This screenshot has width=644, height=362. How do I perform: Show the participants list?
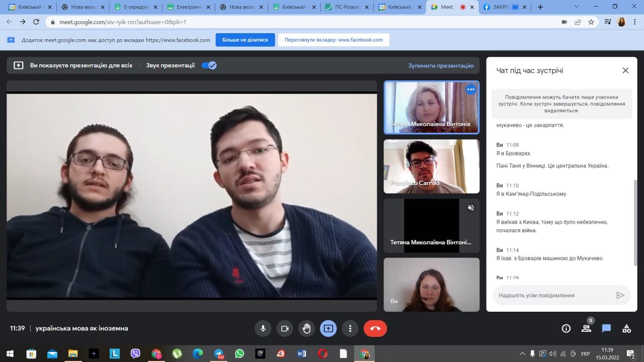586,328
